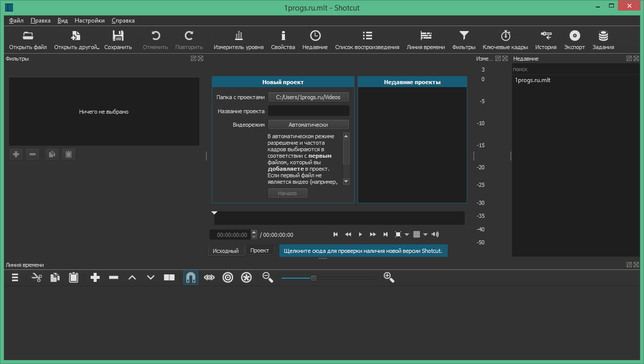Click the project name input field
Screen dimensions: 644x364
click(x=308, y=111)
